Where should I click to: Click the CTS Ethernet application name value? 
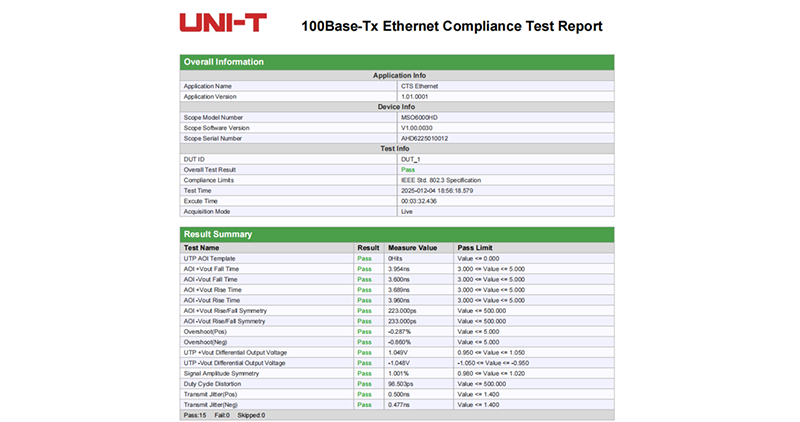point(419,86)
